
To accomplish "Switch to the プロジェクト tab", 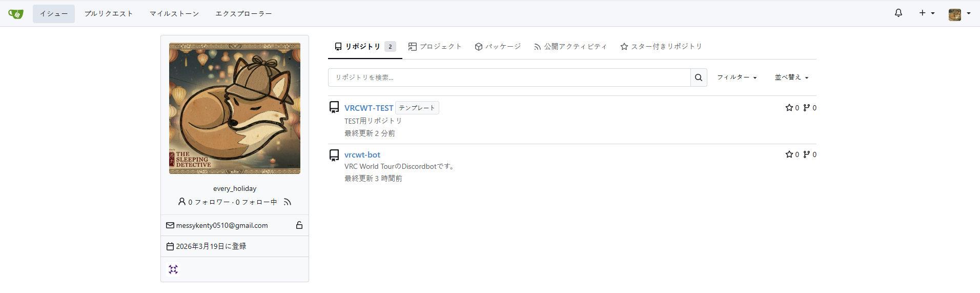I will pyautogui.click(x=435, y=47).
